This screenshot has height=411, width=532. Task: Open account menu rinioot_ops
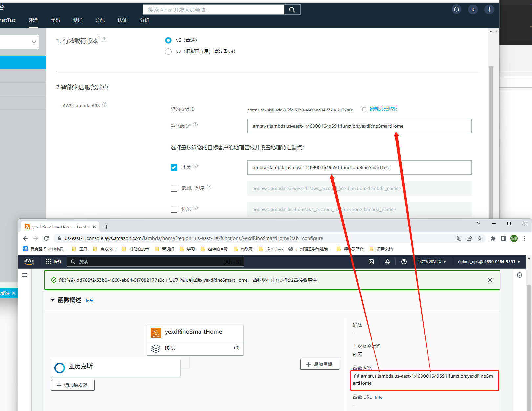[x=489, y=262]
